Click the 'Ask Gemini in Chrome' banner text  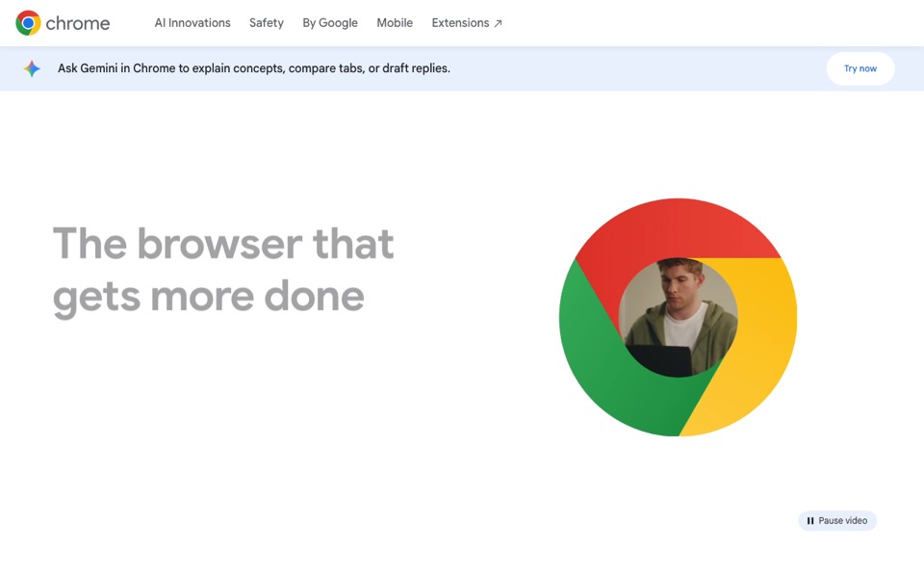click(x=254, y=68)
